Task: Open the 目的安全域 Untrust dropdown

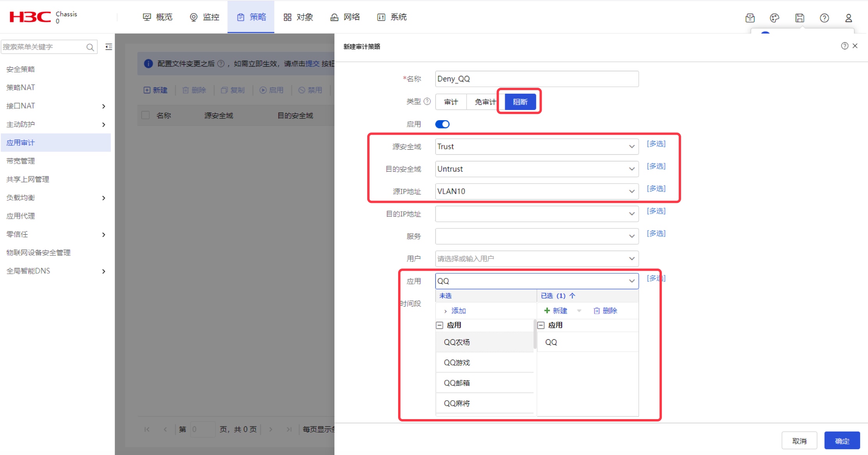Action: pyautogui.click(x=537, y=169)
